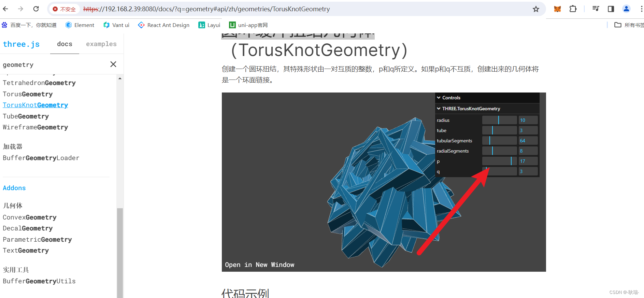Open BufferGeometryUtils docs entry
This screenshot has height=298, width=644.
39,281
